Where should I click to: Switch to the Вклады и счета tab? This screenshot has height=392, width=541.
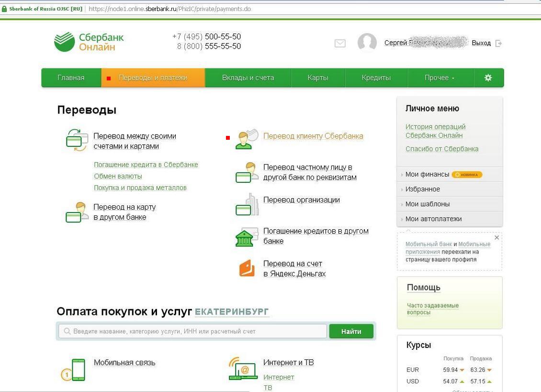tap(248, 78)
